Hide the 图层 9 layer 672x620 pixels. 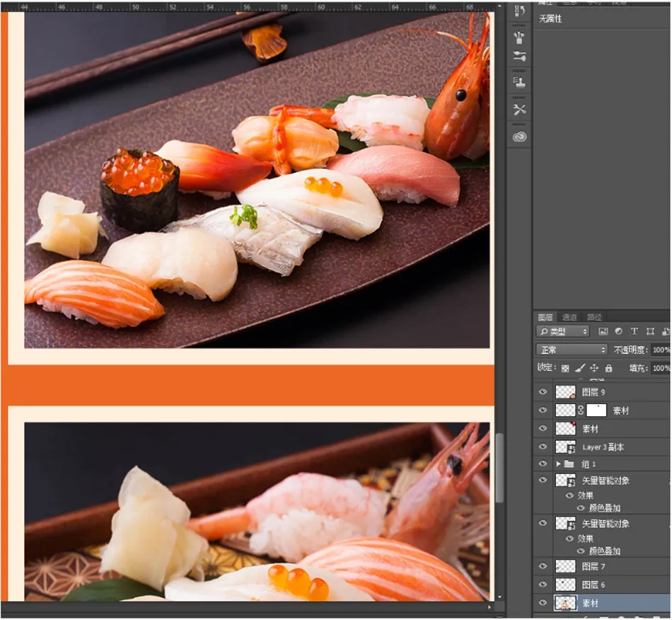pyautogui.click(x=543, y=391)
